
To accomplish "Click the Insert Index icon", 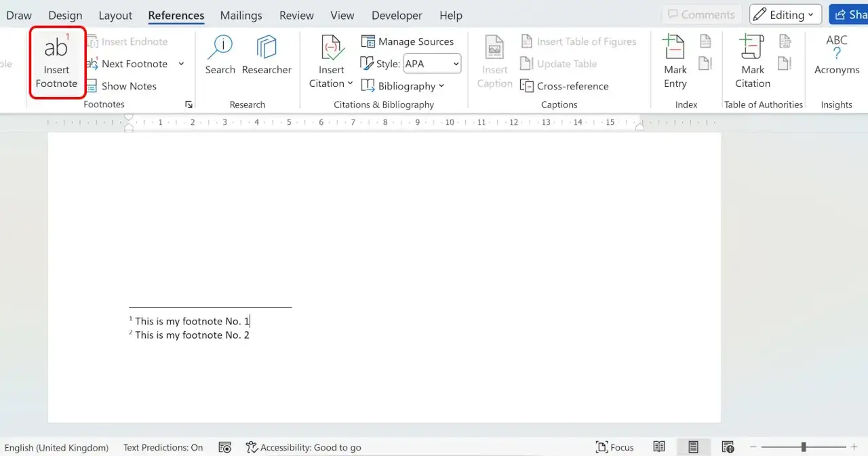I will (x=705, y=42).
